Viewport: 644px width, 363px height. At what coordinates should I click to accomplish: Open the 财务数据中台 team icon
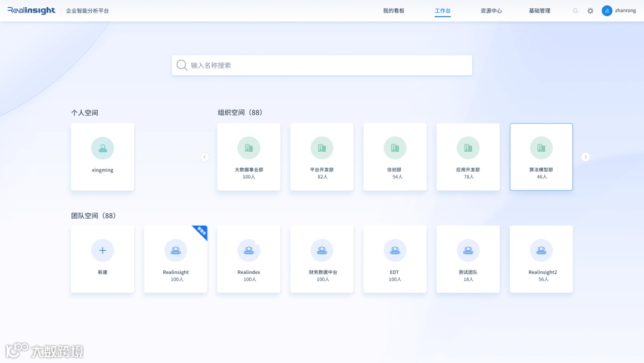[x=322, y=250]
